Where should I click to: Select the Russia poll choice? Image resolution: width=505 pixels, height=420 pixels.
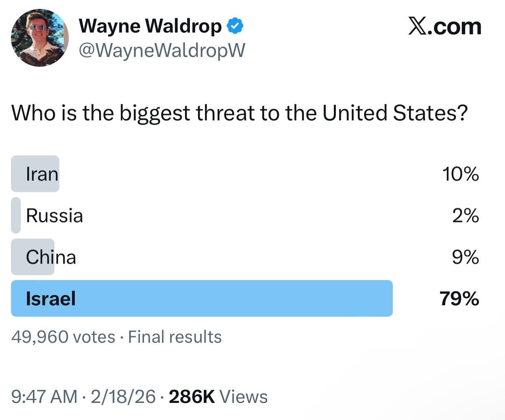54,215
